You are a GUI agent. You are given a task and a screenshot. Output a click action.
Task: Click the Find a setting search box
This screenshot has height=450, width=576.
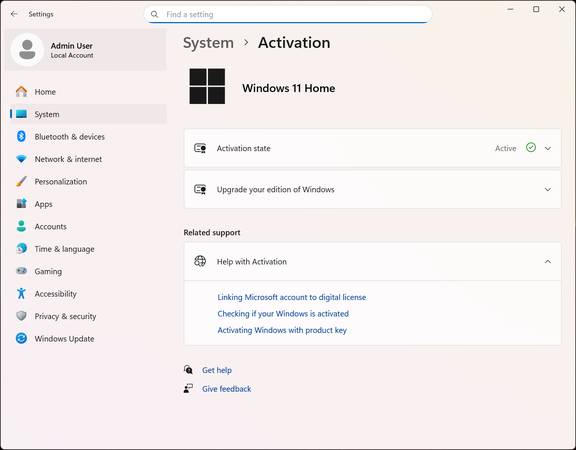288,14
